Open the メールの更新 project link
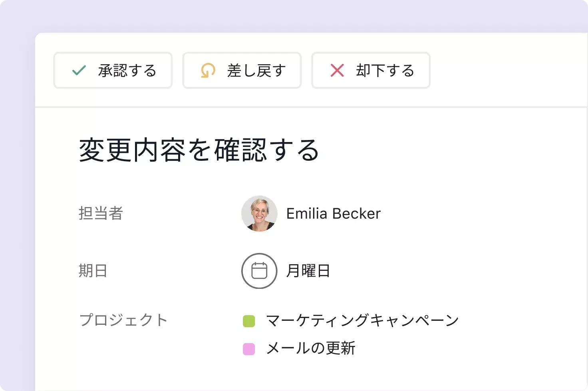588x391 pixels. coord(311,348)
